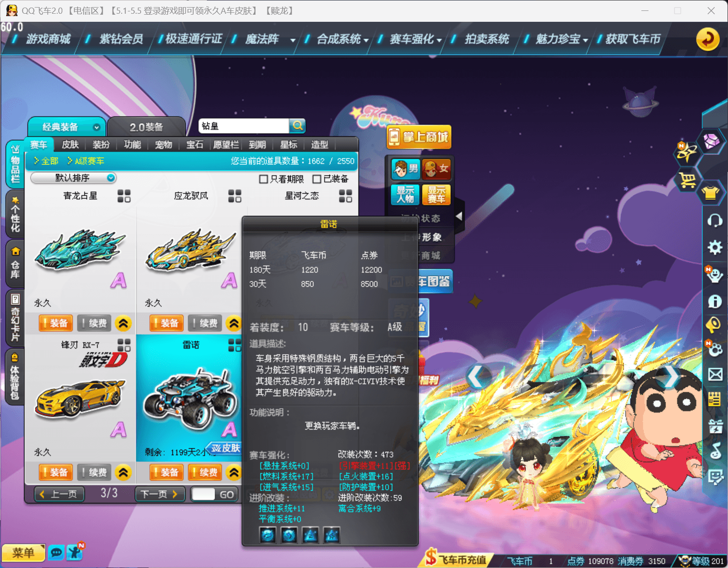Expand options arrow for 锋刃 RX-7 car
728x568 pixels.
123,472
